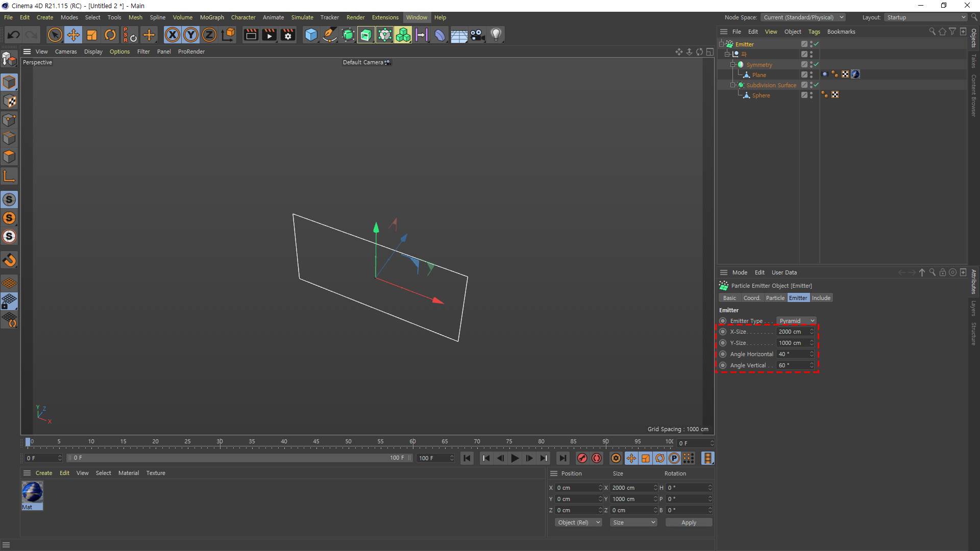980x551 pixels.
Task: Open the MoGraph menu
Action: pos(212,17)
